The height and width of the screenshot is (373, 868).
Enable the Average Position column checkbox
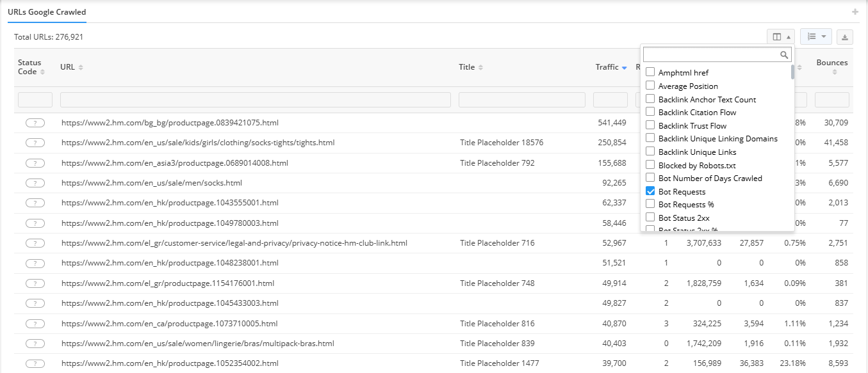click(650, 86)
